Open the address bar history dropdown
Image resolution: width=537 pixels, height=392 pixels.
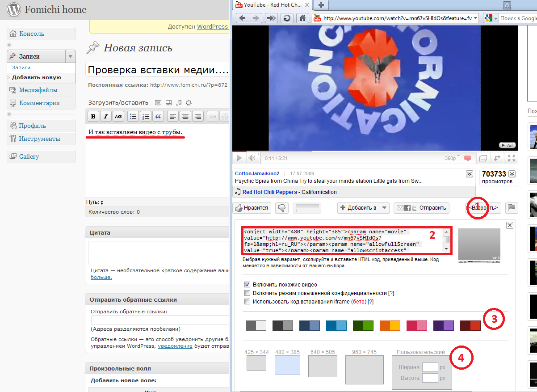coord(475,18)
